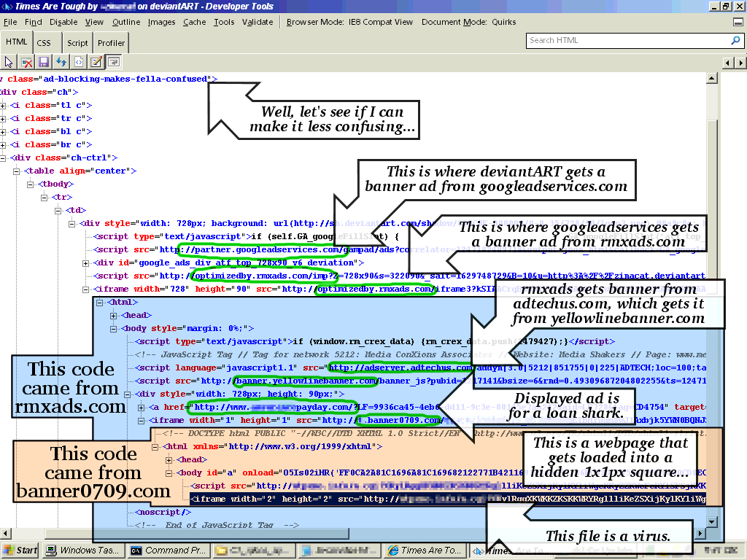
Task: Collapse the table align="center" node
Action: click(x=16, y=171)
